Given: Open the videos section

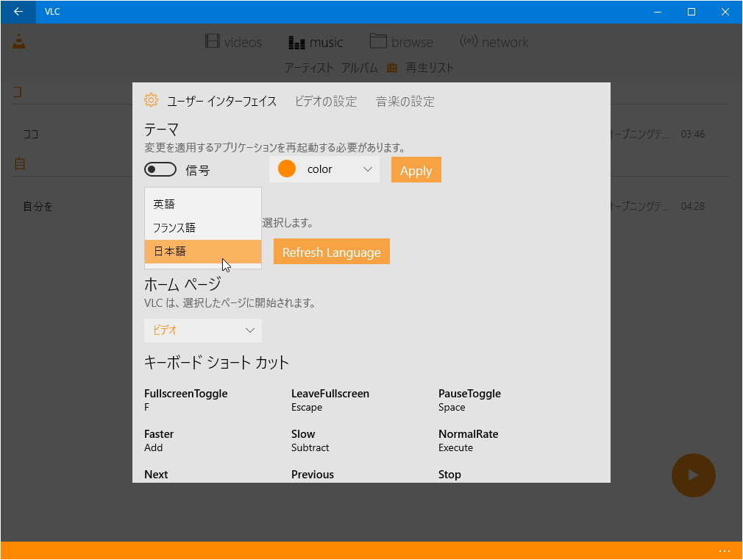Looking at the screenshot, I should 234,42.
